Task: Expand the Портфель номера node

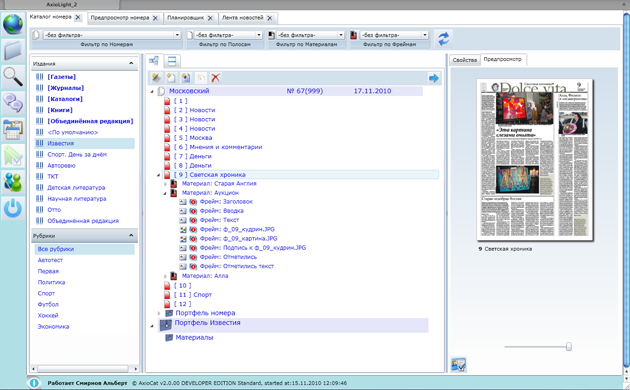Action: coord(159,313)
